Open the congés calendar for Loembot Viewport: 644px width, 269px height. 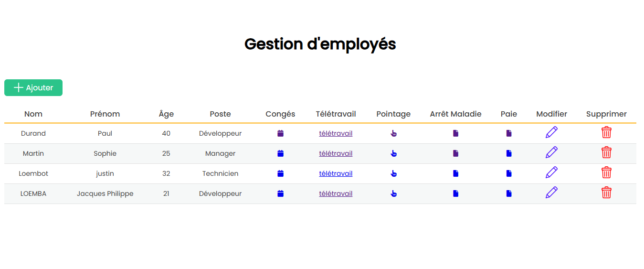point(281,173)
